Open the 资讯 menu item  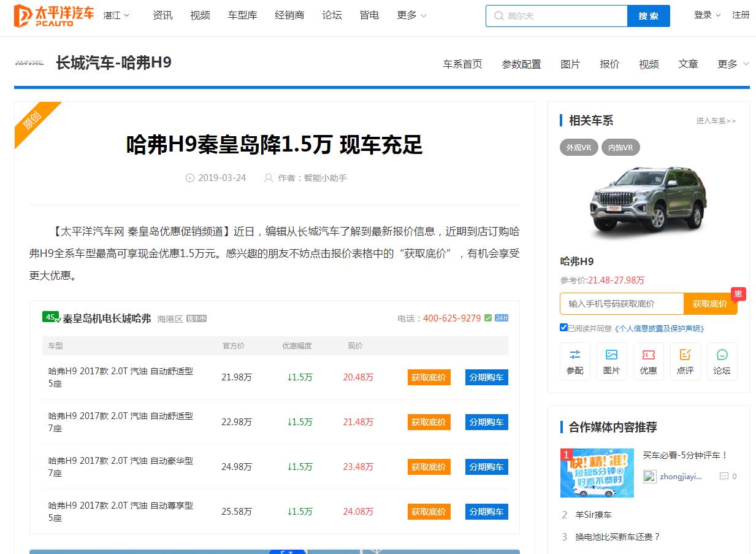pos(162,15)
